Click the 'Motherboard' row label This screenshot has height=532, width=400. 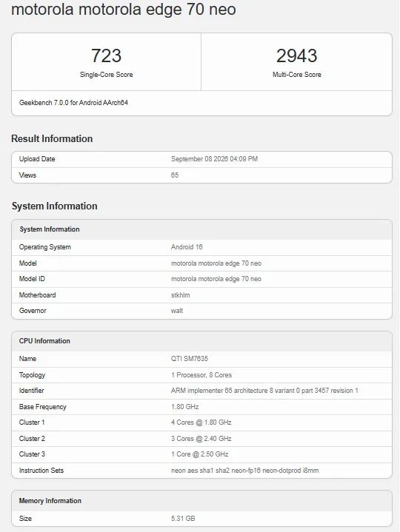coord(37,295)
